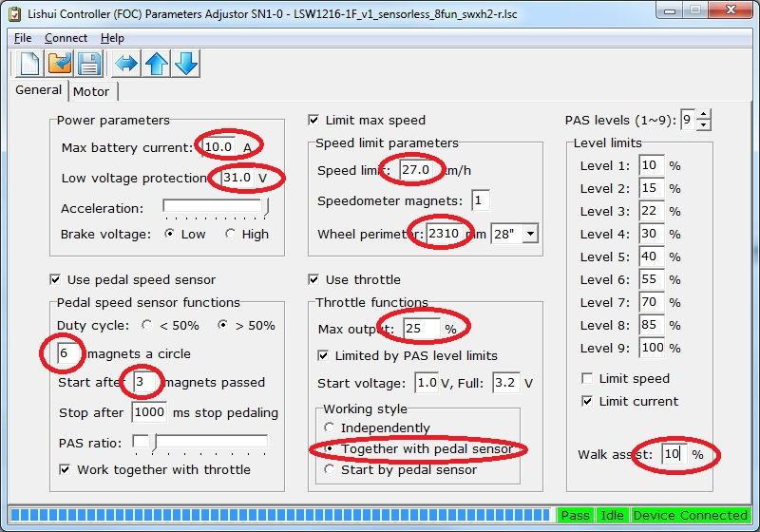The height and width of the screenshot is (532, 760).
Task: Click the Low voltage protection field
Action: 238,178
